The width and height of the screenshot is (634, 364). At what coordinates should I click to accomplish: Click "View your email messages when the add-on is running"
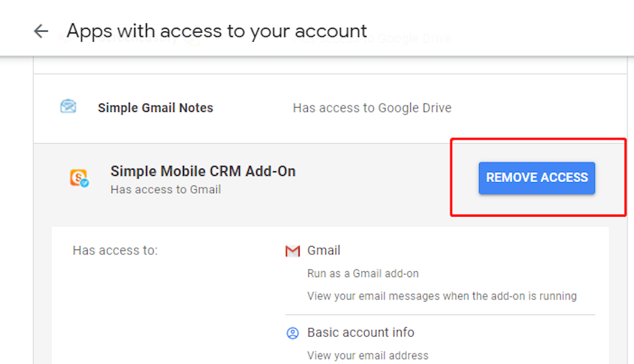[x=442, y=296]
